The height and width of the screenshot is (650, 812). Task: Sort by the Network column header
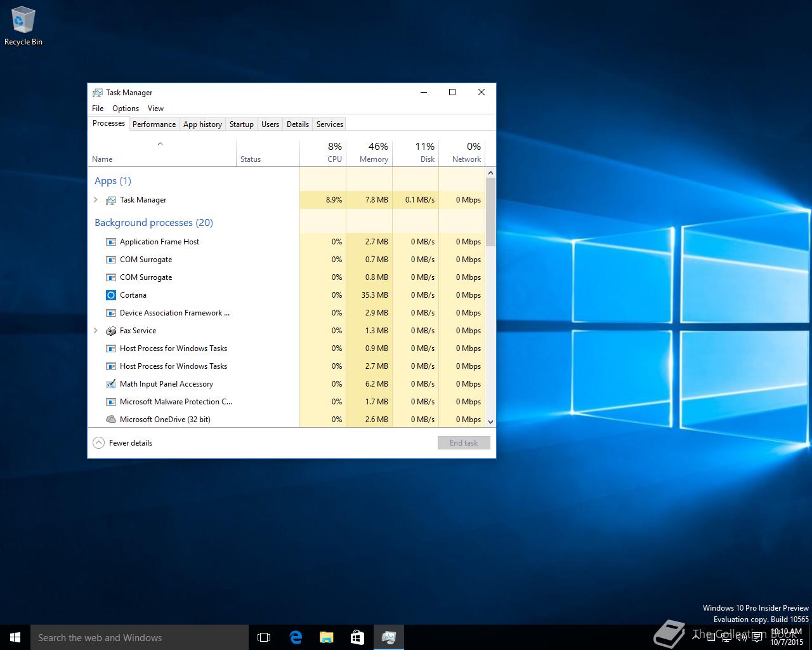click(462, 152)
